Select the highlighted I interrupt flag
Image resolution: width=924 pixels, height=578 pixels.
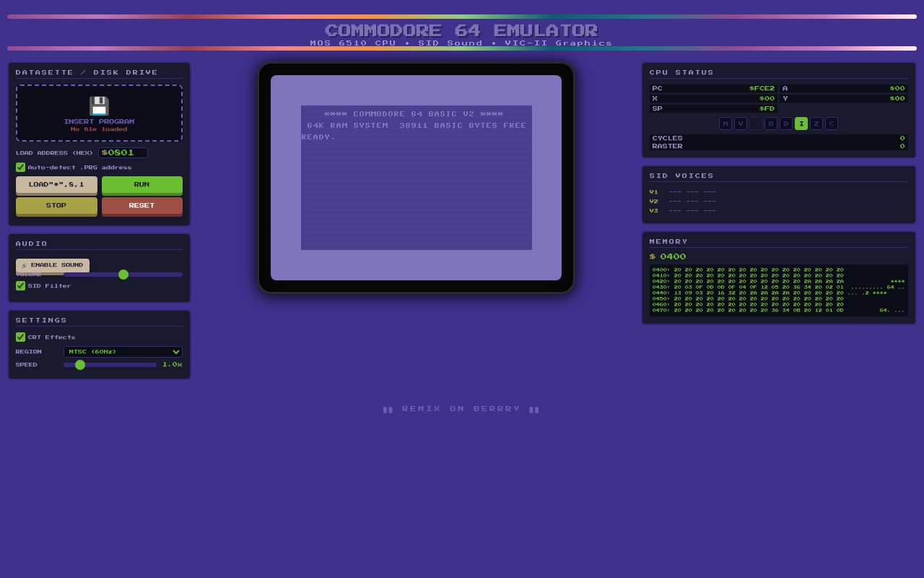pyautogui.click(x=801, y=124)
